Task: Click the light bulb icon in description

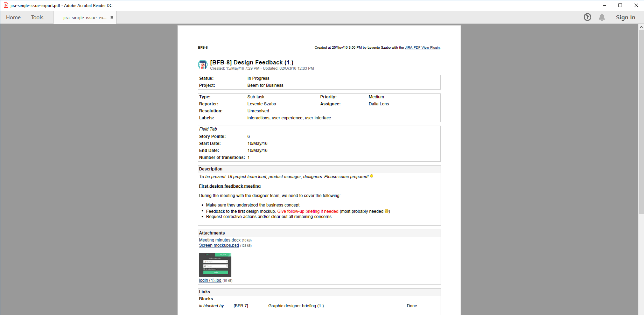Action: [372, 176]
